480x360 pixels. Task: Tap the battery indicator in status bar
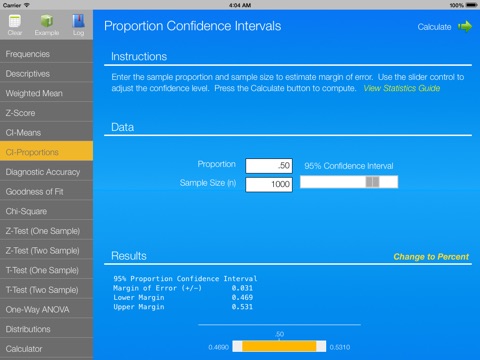coord(472,5)
